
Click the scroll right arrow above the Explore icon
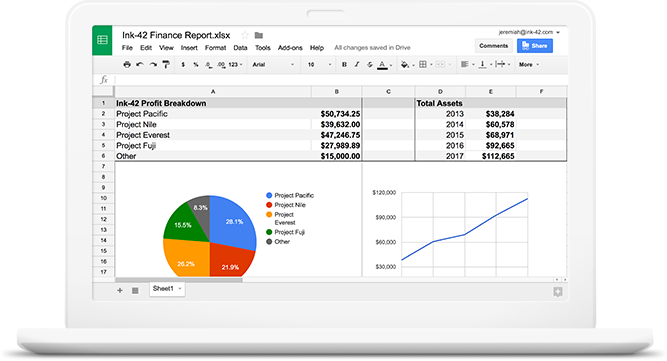click(x=564, y=279)
